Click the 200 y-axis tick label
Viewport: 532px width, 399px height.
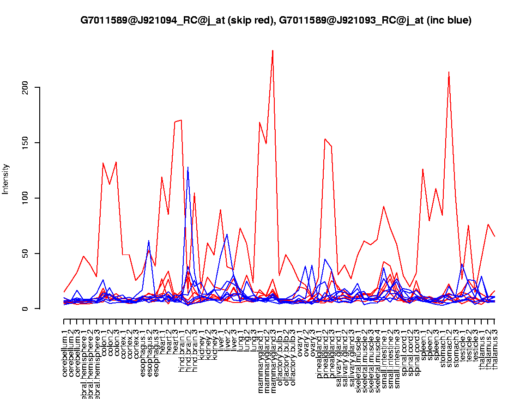[x=25, y=87]
